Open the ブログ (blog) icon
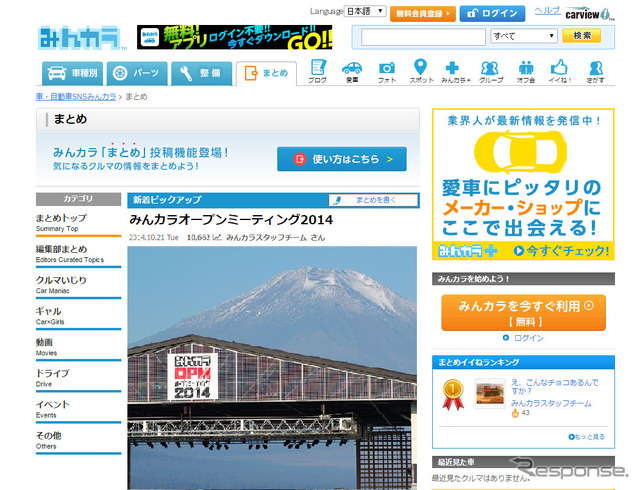This screenshot has height=490, width=640. [x=318, y=71]
